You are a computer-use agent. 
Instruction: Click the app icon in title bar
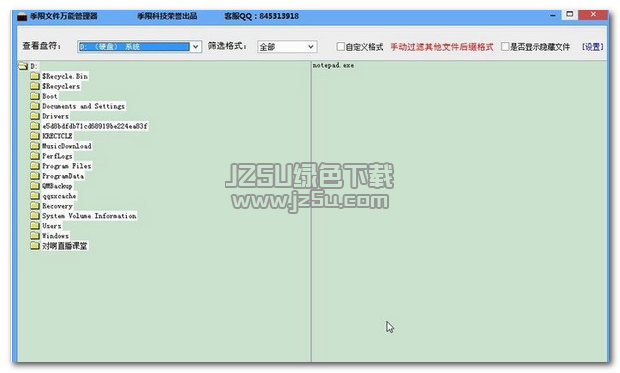pyautogui.click(x=22, y=16)
